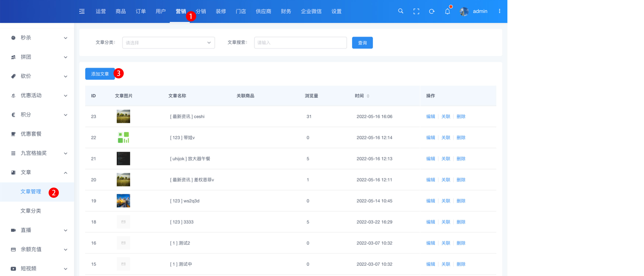
Task: Toggle fullscreen mode icon
Action: click(x=416, y=11)
